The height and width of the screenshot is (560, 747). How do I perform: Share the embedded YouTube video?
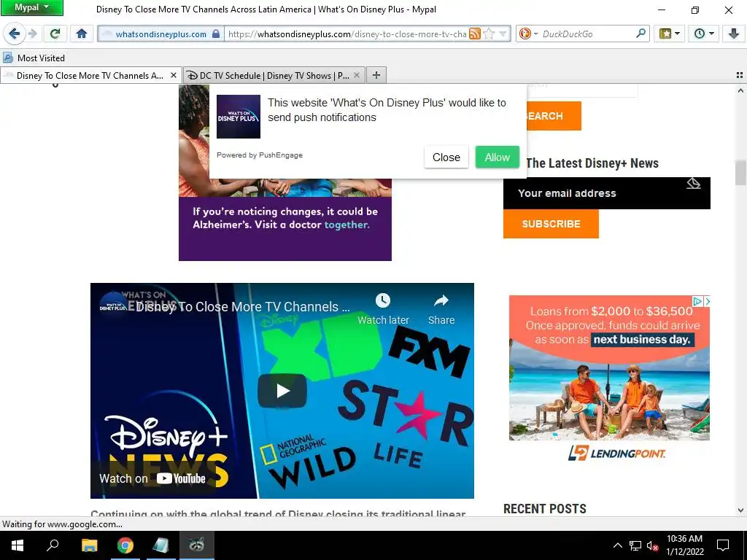[441, 309]
